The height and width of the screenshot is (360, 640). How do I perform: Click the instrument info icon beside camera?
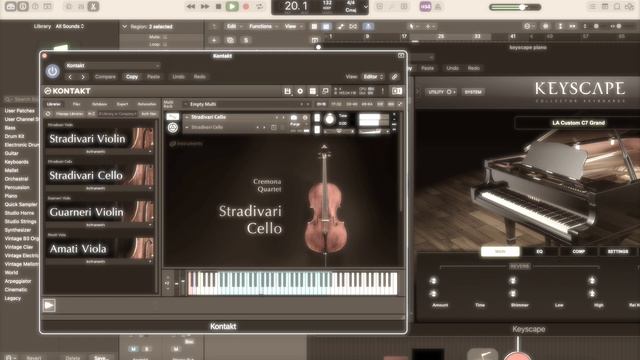coord(305,118)
